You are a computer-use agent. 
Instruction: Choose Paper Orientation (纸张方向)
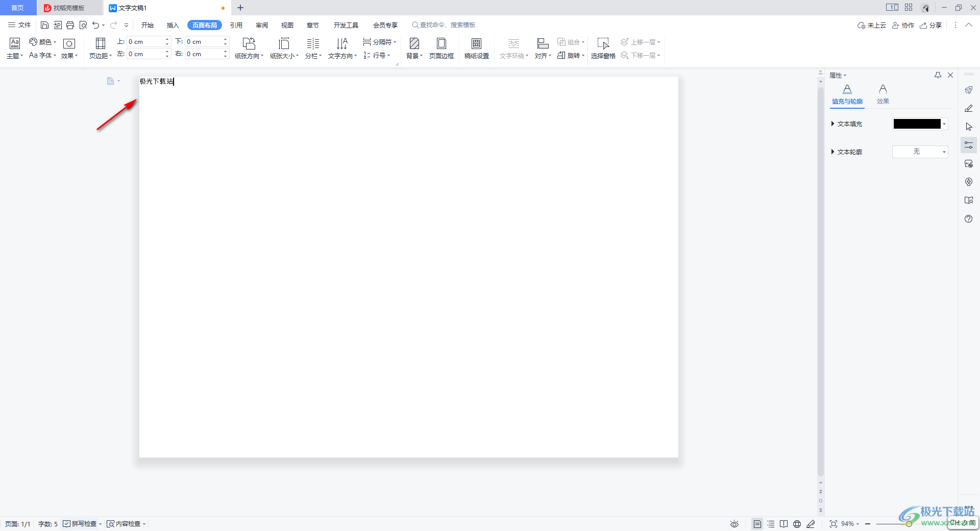[249, 49]
